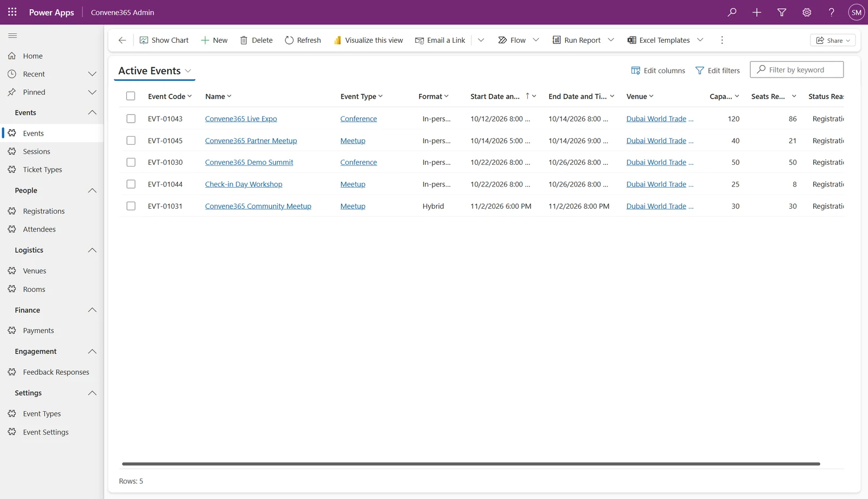
Task: Click the New record button
Action: coord(214,40)
